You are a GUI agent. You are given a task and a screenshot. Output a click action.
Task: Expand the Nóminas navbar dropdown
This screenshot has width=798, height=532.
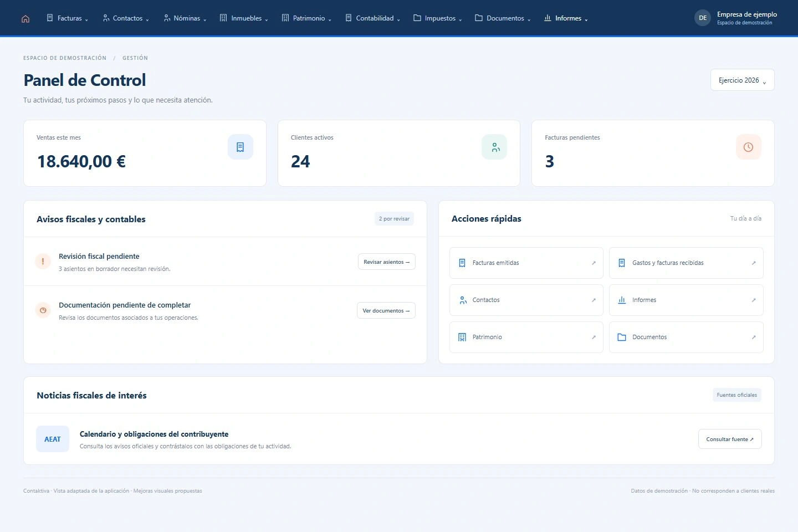point(185,18)
